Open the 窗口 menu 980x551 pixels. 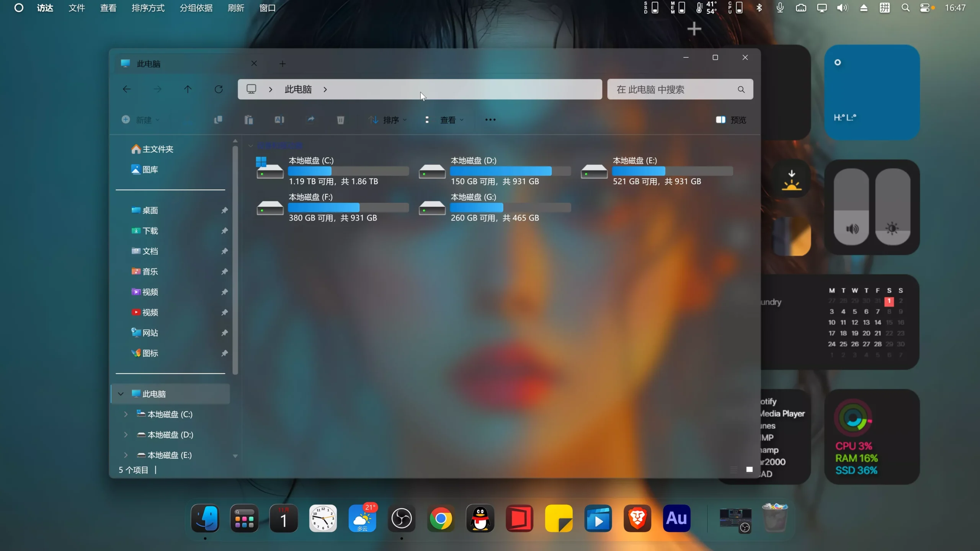point(267,8)
